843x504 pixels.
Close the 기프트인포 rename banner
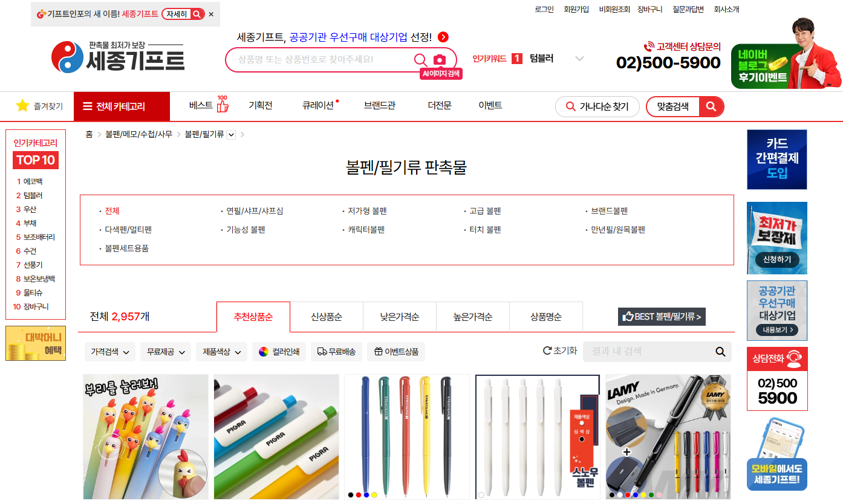click(211, 14)
